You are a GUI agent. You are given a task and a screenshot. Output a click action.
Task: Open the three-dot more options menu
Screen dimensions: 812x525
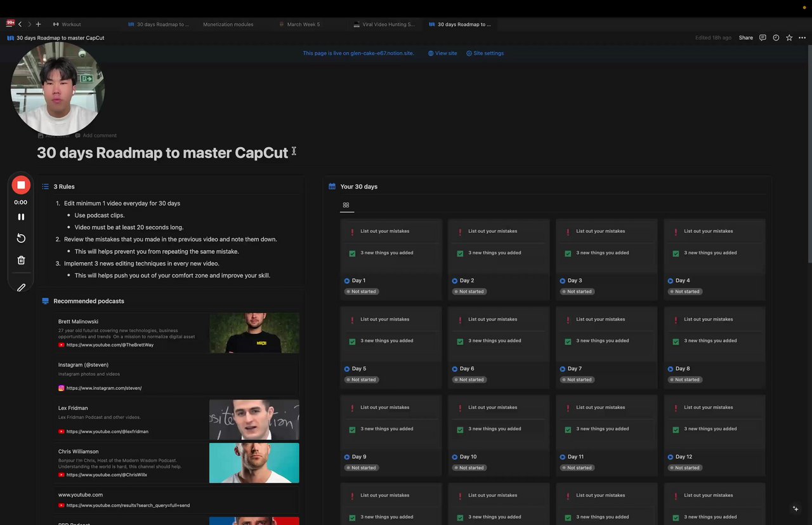point(802,37)
